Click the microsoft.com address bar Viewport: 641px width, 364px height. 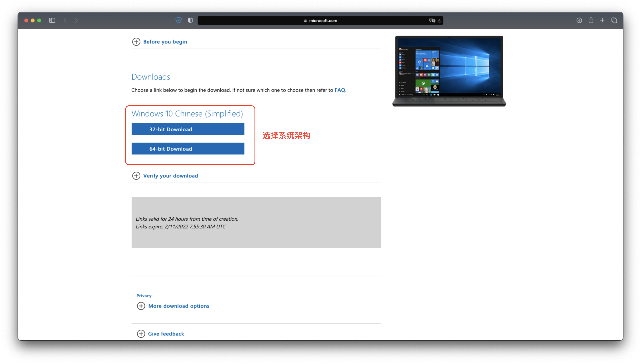320,20
